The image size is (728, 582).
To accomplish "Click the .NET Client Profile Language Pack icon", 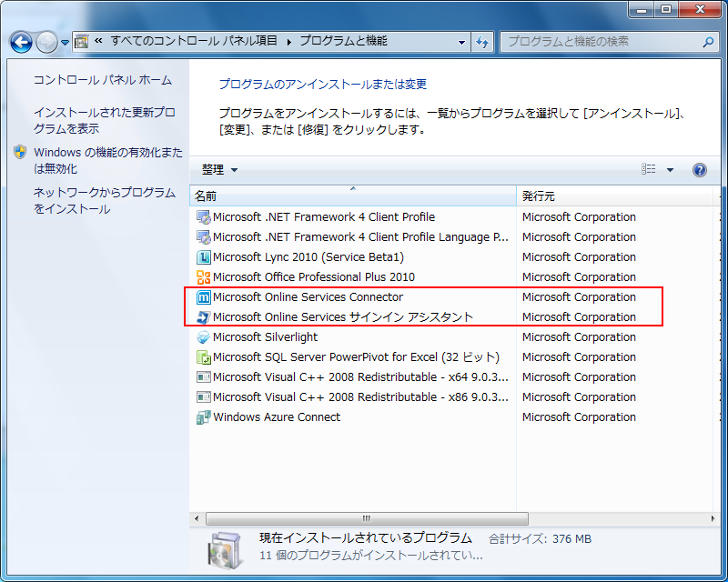I will coord(203,237).
